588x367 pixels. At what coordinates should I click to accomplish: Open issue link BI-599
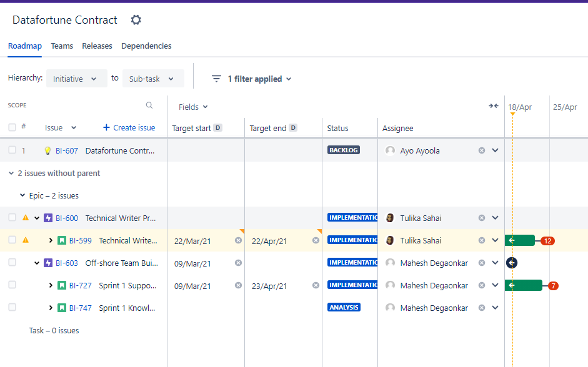[80, 241]
